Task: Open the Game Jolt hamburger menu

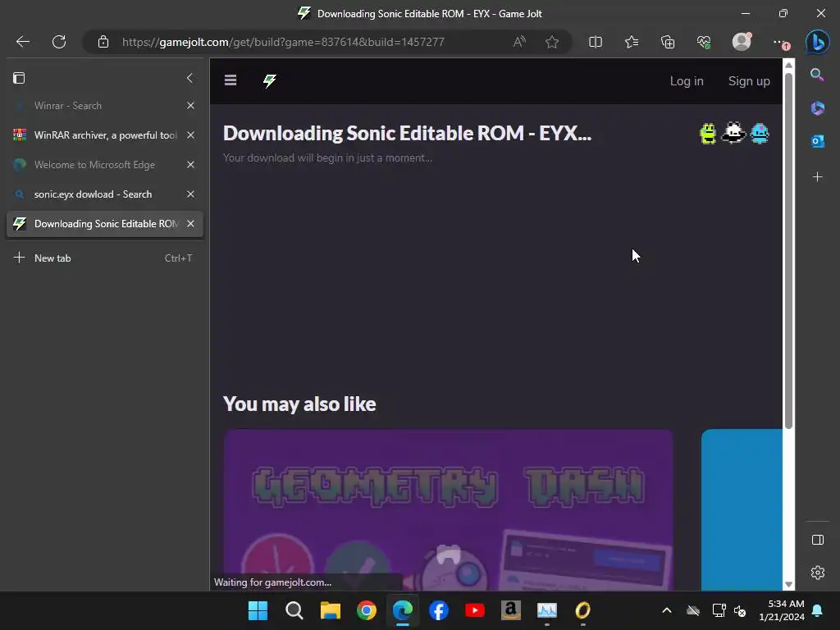Action: (231, 80)
